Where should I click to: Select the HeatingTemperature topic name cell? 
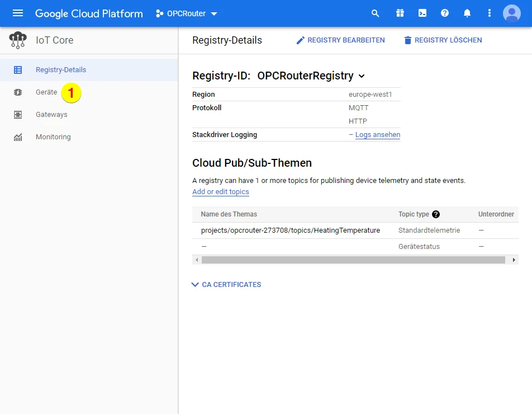[291, 230]
